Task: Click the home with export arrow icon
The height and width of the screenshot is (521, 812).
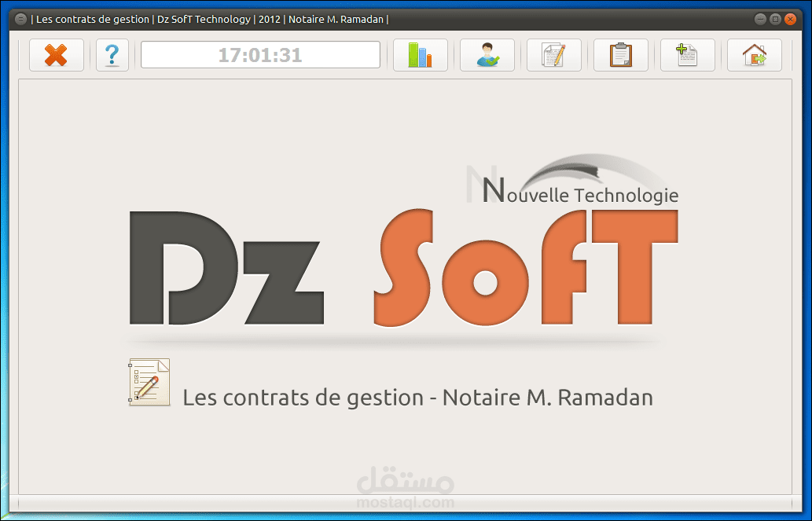Action: [x=754, y=54]
